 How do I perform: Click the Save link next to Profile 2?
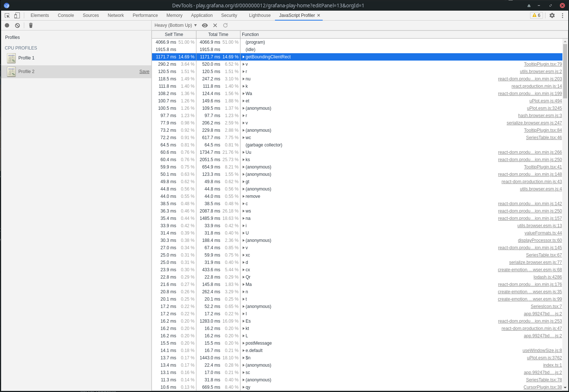(144, 71)
